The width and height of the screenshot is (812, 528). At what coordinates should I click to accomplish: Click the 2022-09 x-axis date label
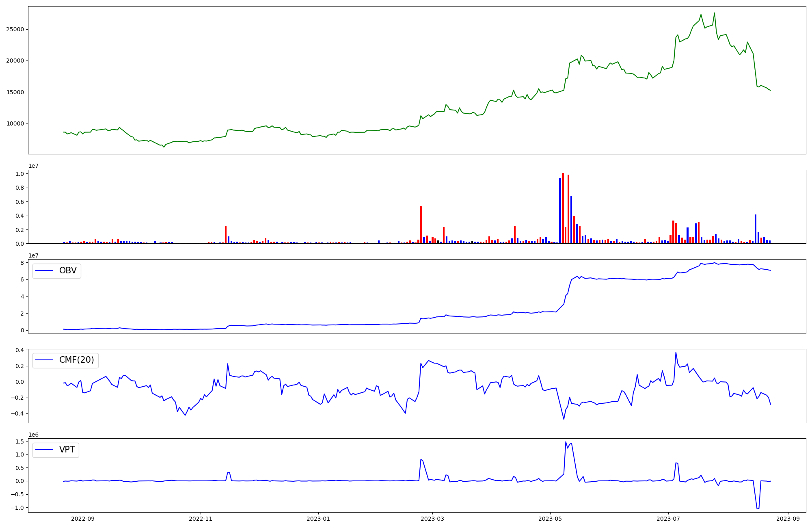[83, 519]
